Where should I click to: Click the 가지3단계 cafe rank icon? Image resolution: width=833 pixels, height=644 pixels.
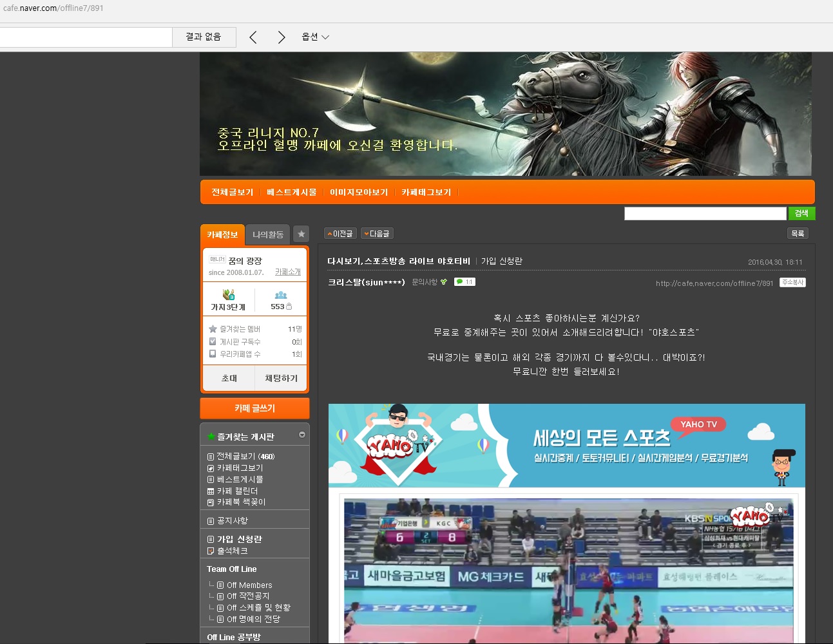pyautogui.click(x=228, y=295)
